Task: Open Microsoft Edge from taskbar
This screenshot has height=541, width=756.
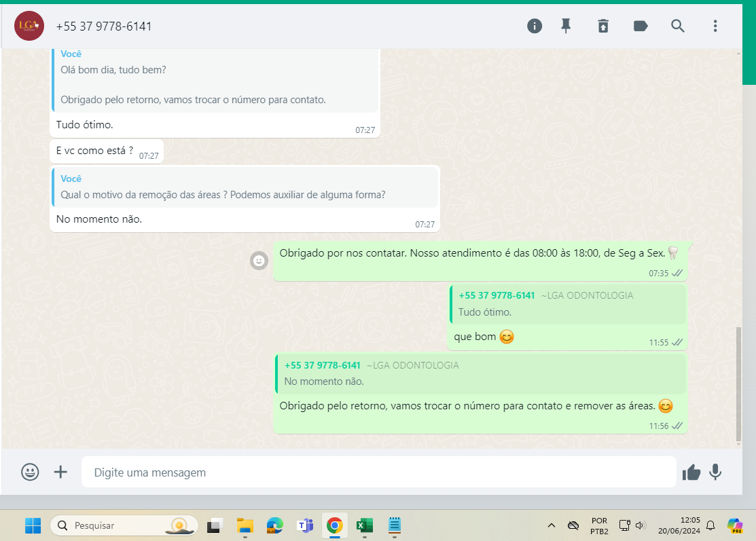Action: coord(275,525)
